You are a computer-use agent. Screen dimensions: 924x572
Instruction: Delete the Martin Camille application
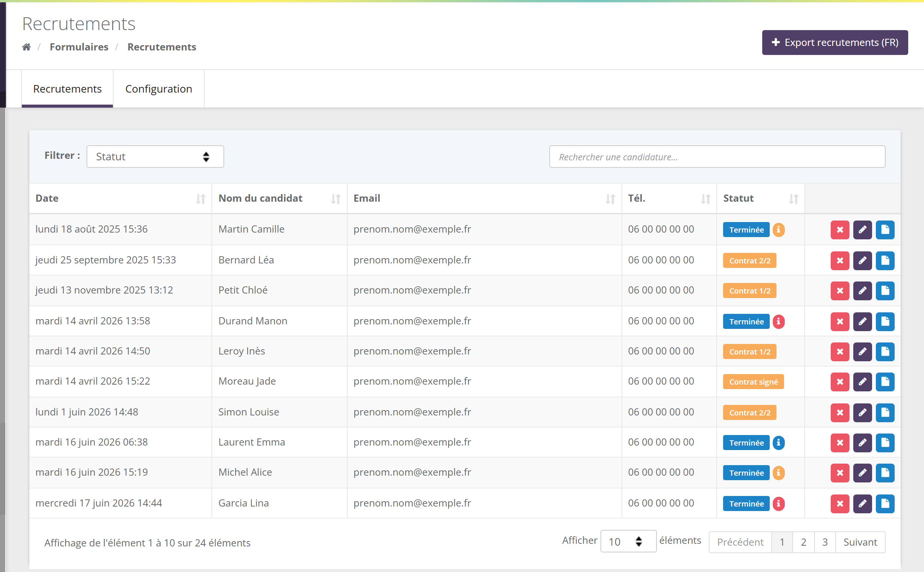coord(840,230)
